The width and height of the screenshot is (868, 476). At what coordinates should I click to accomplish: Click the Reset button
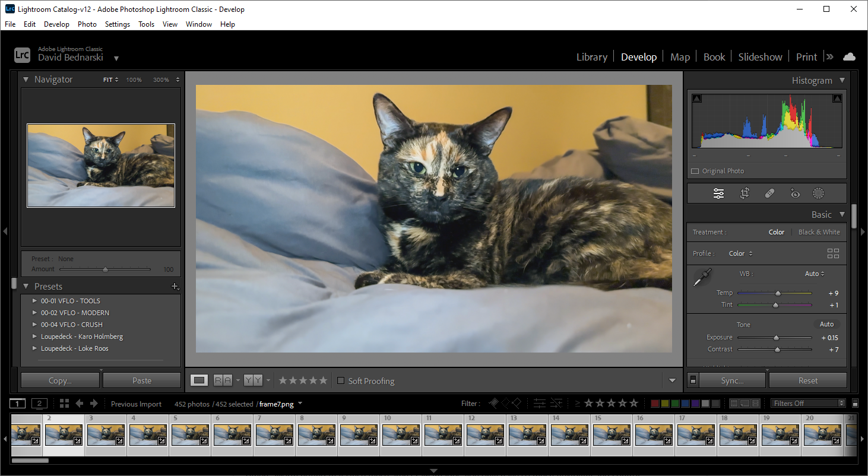807,380
